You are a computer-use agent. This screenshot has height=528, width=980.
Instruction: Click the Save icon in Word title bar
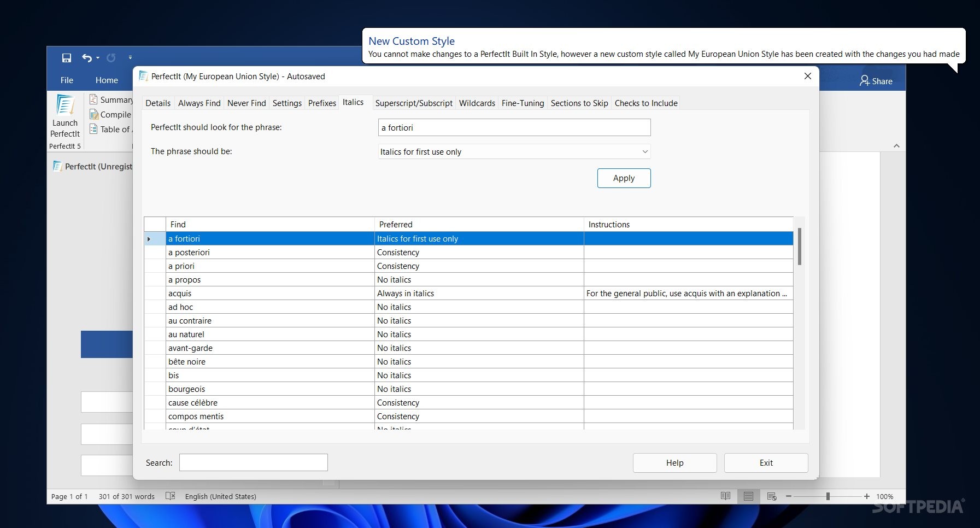(x=67, y=57)
